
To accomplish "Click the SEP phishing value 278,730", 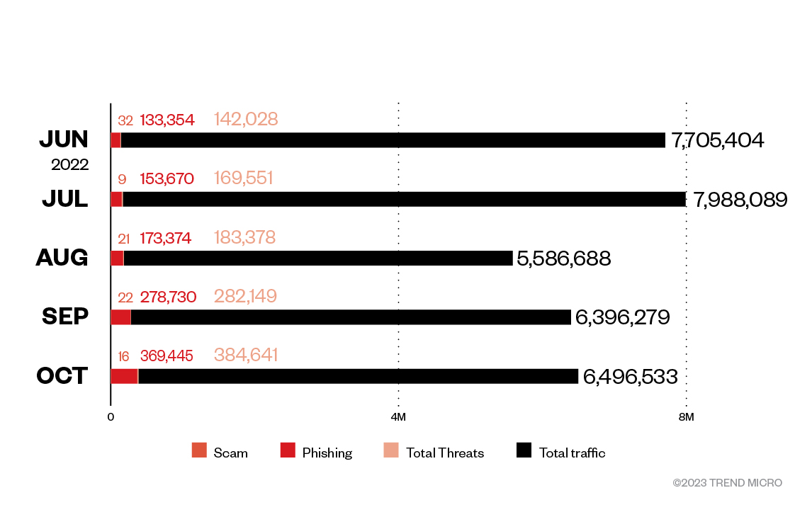I will [x=168, y=297].
